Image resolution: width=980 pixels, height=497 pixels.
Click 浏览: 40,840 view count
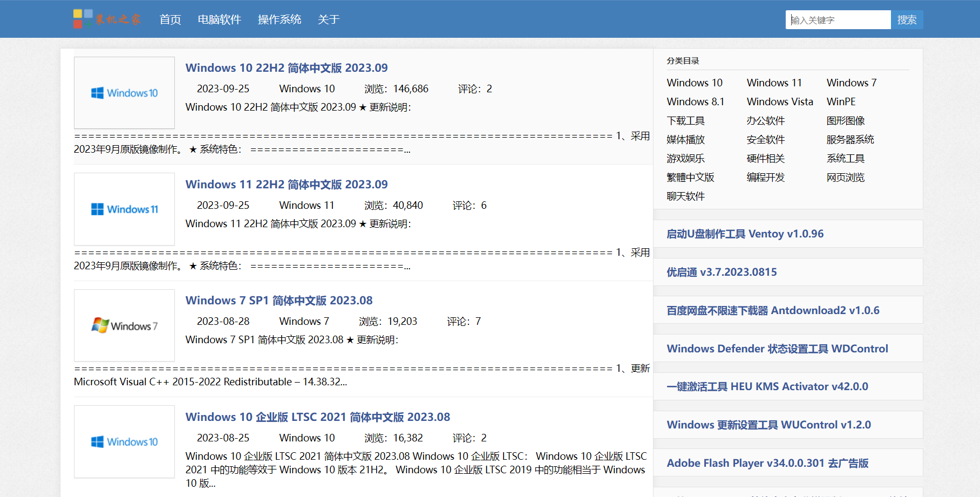click(393, 205)
